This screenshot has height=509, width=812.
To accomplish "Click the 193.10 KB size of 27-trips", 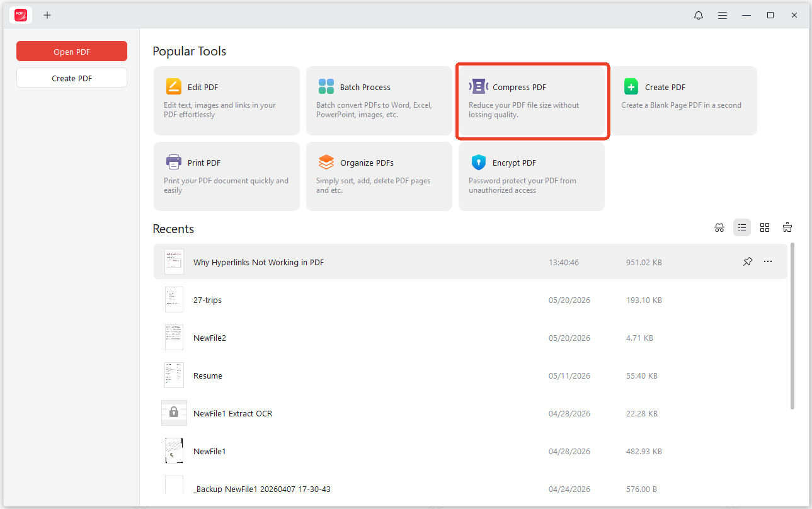I will point(644,300).
